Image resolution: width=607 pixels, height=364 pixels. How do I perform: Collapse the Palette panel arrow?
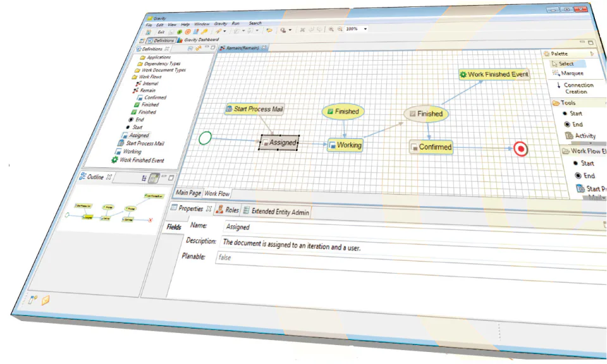[x=592, y=54]
